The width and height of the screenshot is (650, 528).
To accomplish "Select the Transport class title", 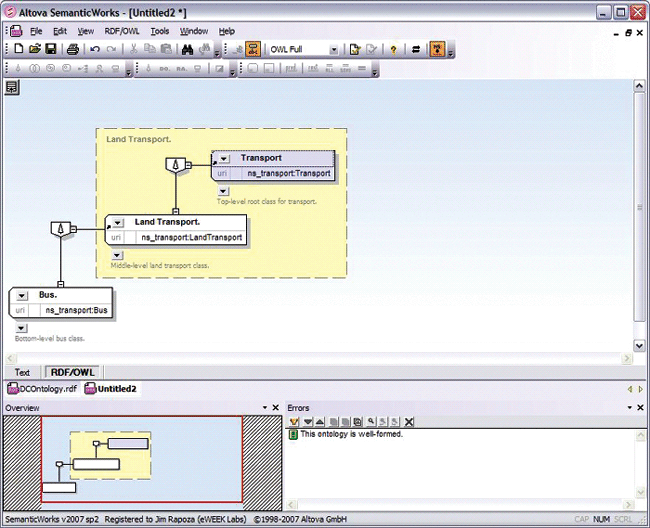I will coord(261,158).
